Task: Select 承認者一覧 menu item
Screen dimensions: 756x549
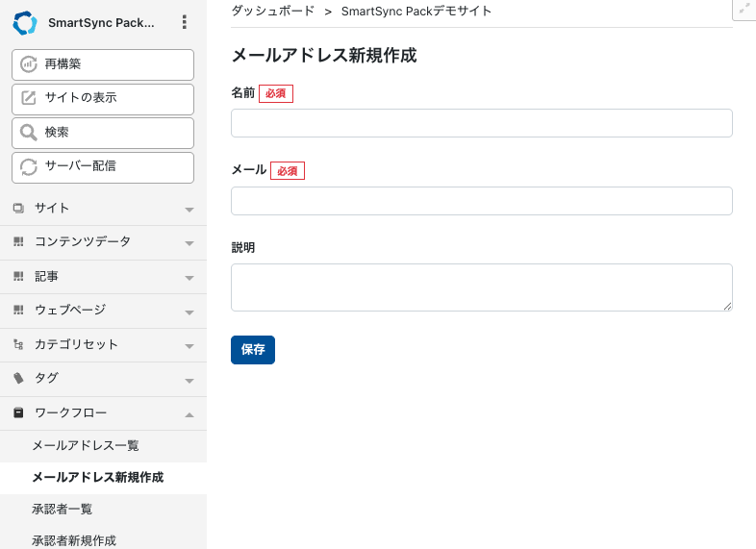Action: (x=63, y=509)
